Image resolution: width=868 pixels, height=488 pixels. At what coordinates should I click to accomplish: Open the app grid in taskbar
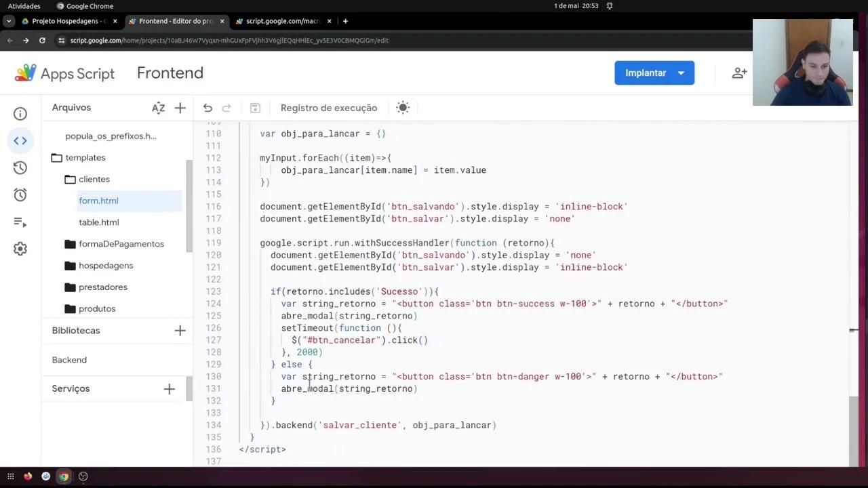pos(10,476)
